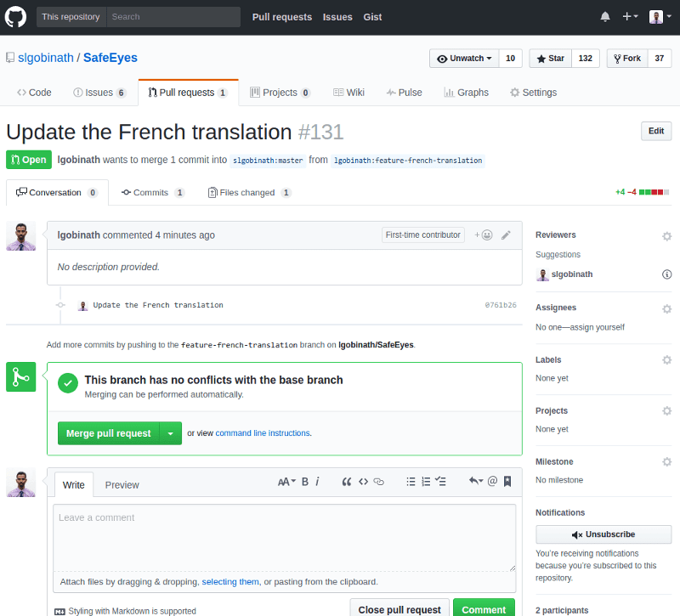Apply italic formatting to the comment

(317, 481)
